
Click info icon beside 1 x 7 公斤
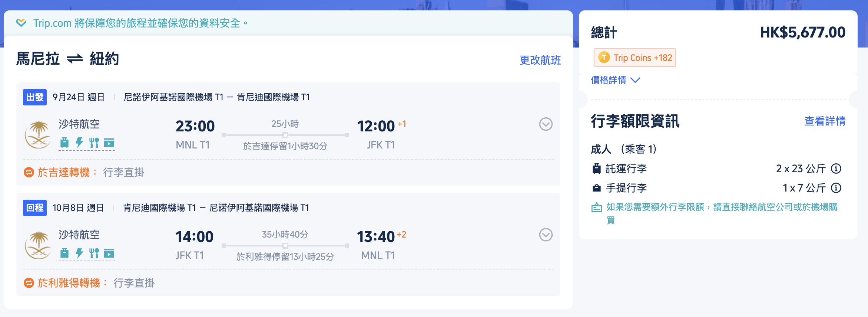pyautogui.click(x=836, y=188)
